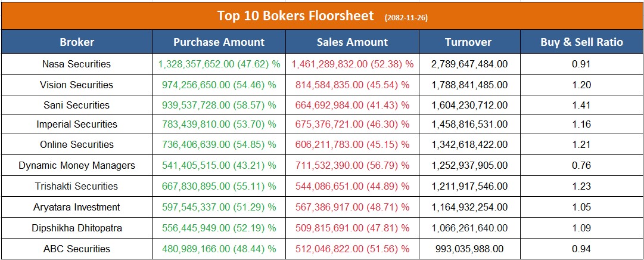Click Trishakti Securities turnover 1,211,917,546.00
This screenshot has height=260, width=644.
(469, 186)
